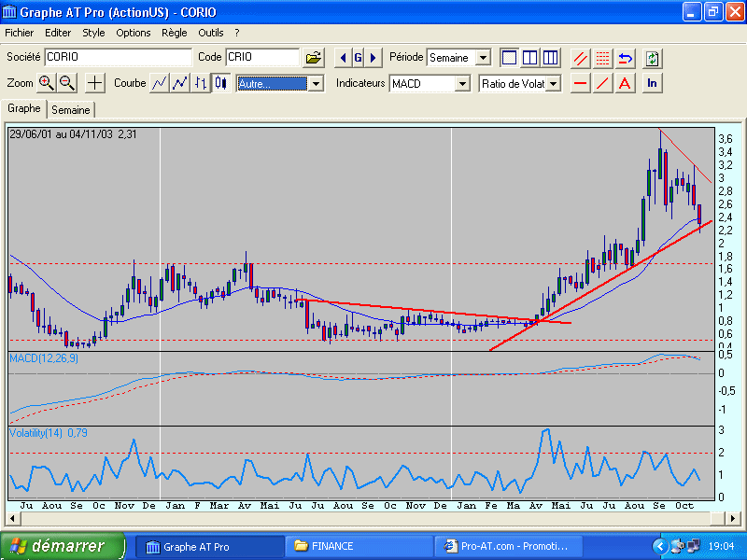Image resolution: width=747 pixels, height=560 pixels.
Task: Open the Outils menu
Action: [211, 33]
